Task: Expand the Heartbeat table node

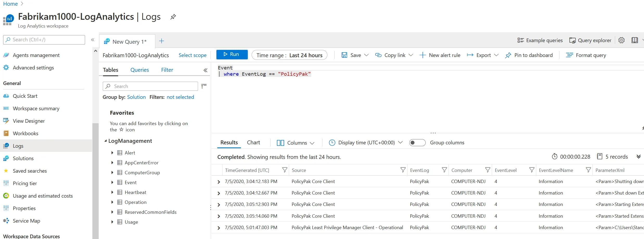Action: coord(112,192)
